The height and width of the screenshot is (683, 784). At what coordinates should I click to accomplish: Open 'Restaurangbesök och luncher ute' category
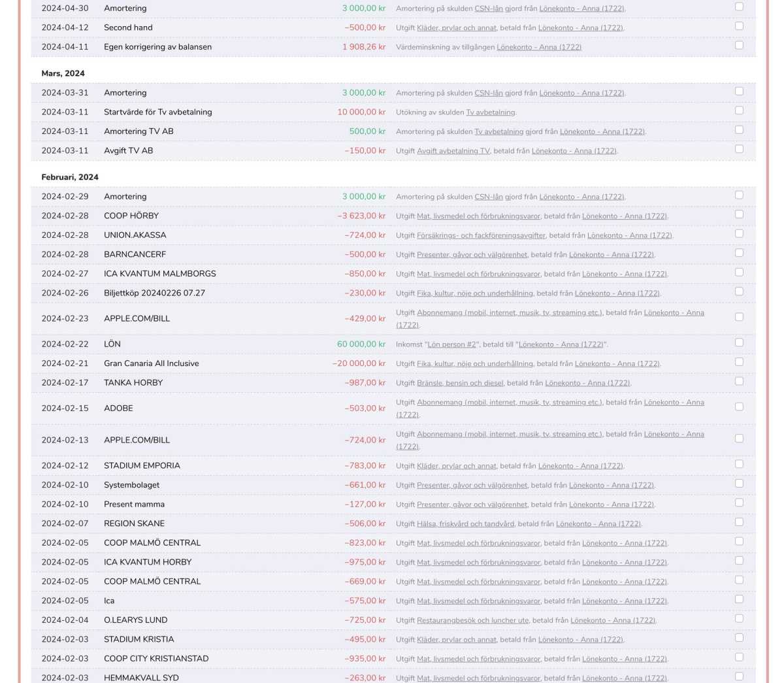click(x=473, y=620)
